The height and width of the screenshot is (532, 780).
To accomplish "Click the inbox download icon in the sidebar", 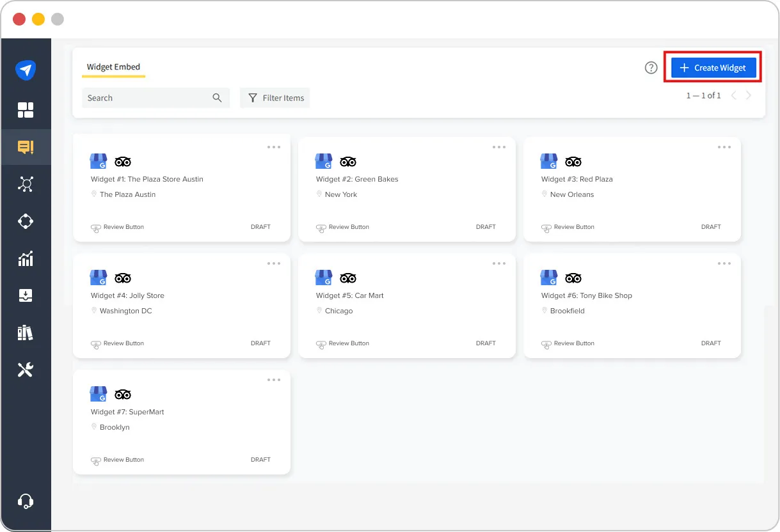I will click(x=26, y=295).
